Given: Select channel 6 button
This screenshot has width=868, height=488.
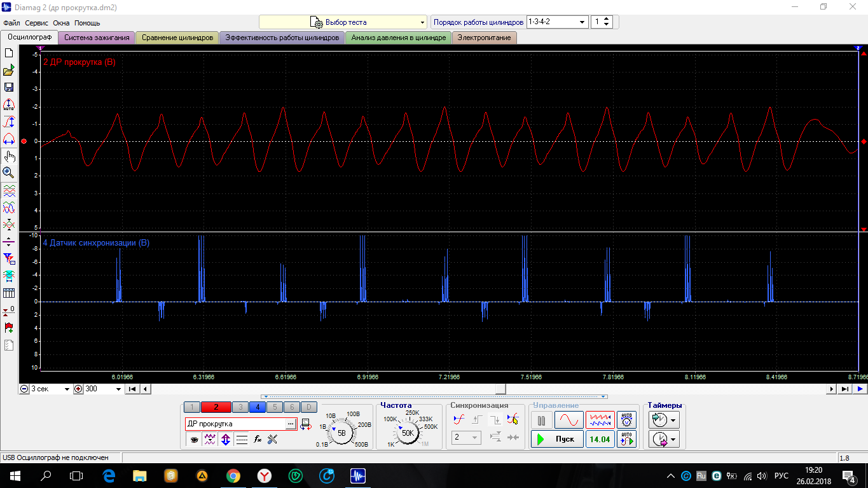Looking at the screenshot, I should [291, 407].
